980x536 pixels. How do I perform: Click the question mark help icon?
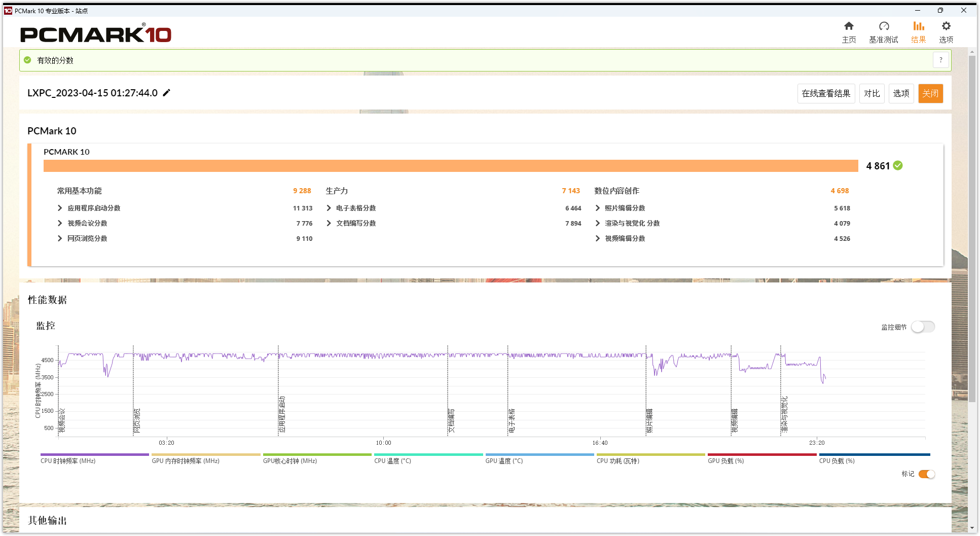[941, 60]
